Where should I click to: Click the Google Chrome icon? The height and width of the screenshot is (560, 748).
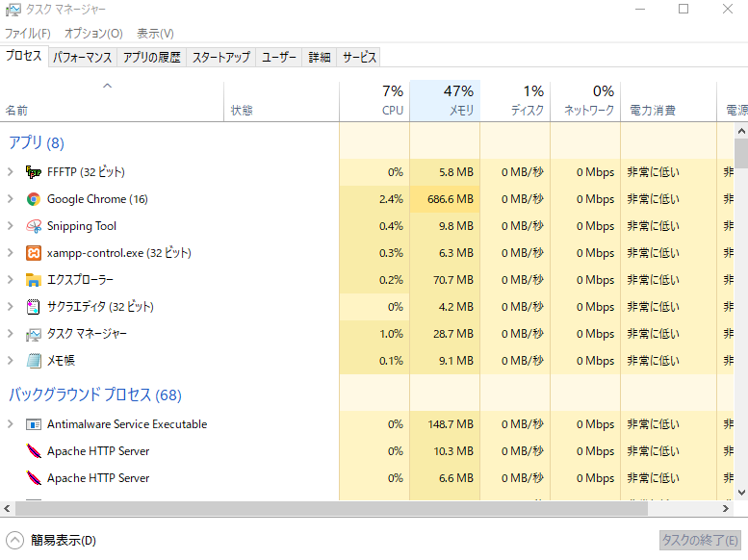(x=34, y=199)
